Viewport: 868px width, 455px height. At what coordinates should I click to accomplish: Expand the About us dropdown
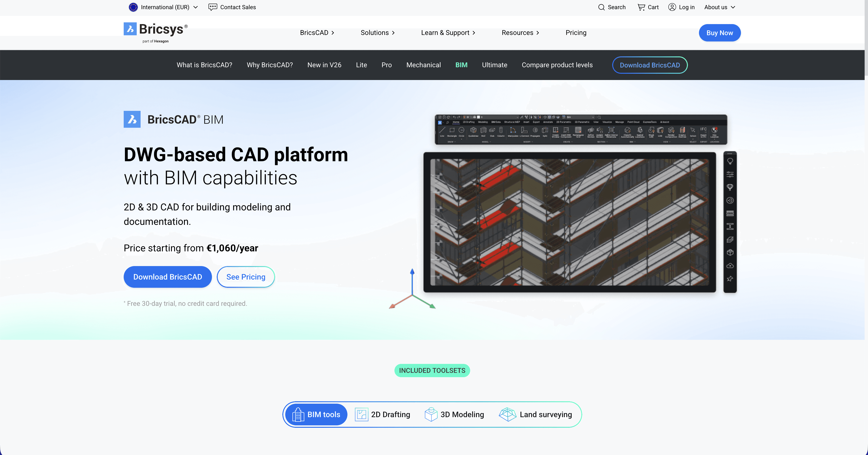tap(719, 7)
